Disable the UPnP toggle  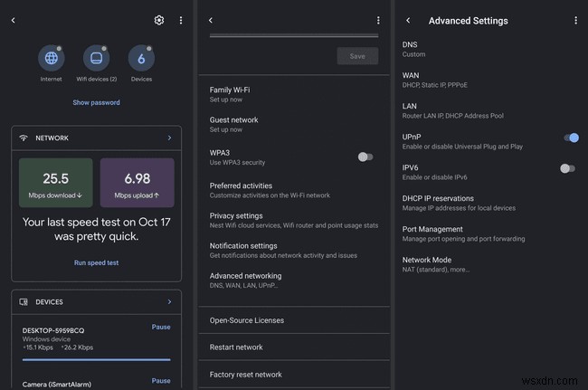(x=570, y=138)
